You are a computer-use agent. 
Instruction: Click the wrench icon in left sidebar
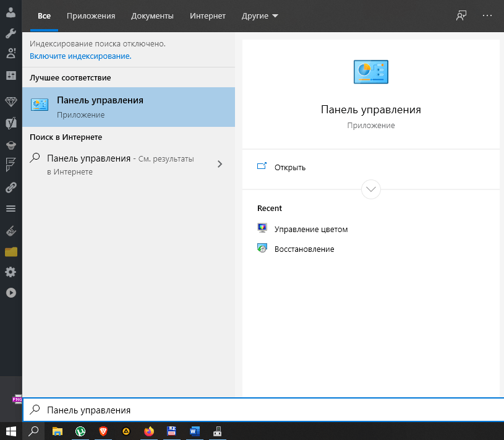(x=11, y=33)
